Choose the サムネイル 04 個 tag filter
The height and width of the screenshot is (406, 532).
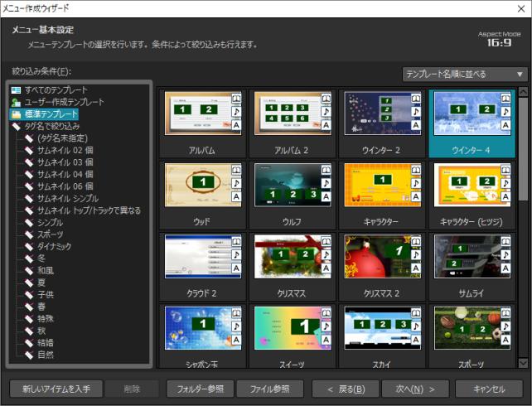(x=65, y=174)
